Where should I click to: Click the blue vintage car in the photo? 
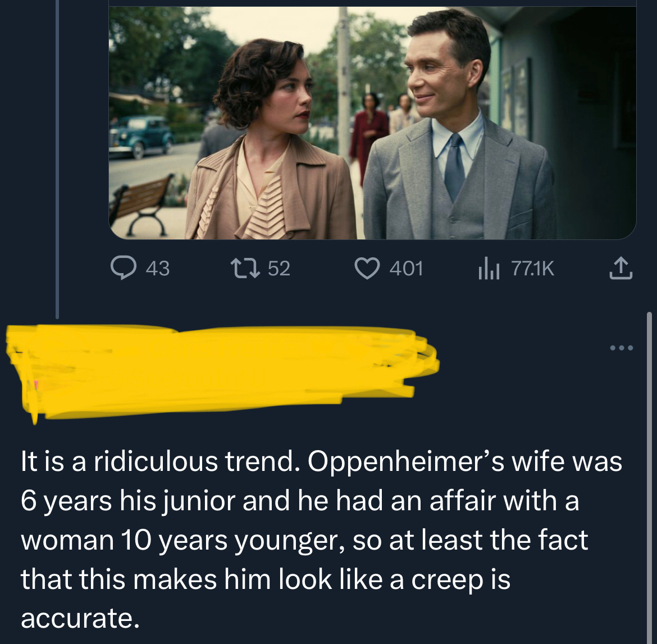click(140, 136)
